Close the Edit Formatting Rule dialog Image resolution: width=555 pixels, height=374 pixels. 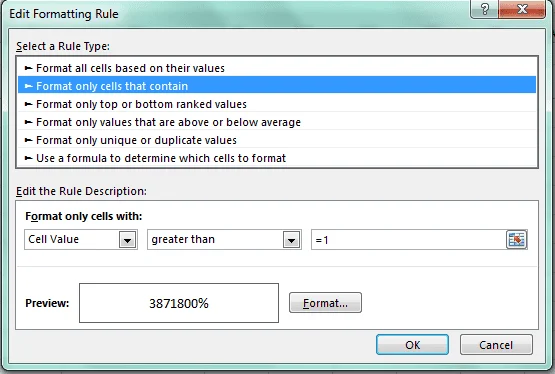[x=522, y=9]
